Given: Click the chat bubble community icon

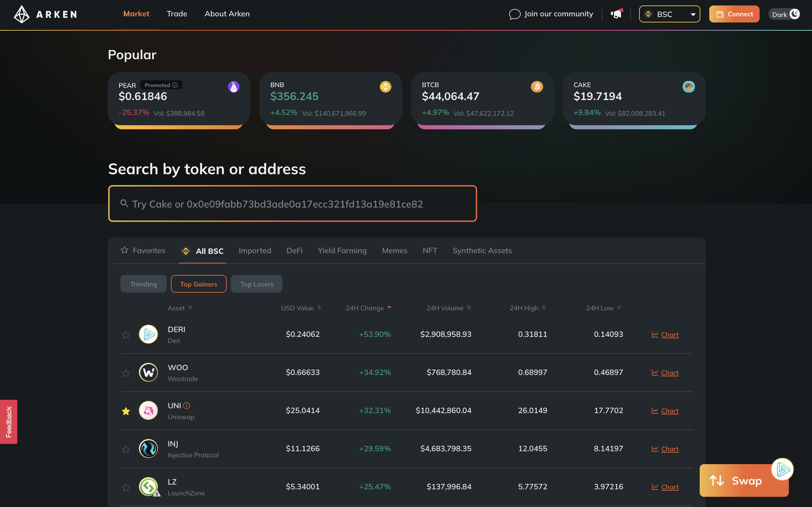Looking at the screenshot, I should 515,14.
